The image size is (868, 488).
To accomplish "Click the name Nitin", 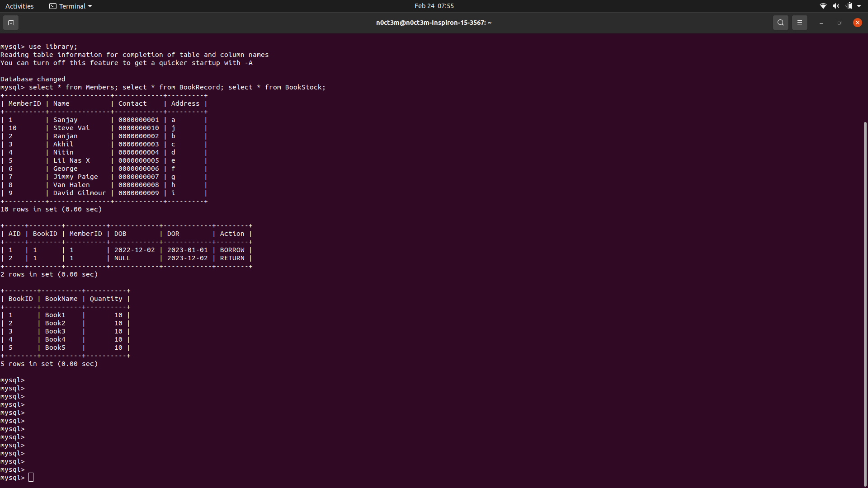I will [x=63, y=152].
